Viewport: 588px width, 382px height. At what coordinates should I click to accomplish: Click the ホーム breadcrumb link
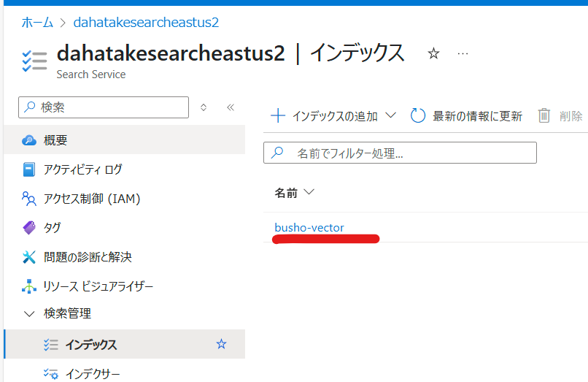(x=37, y=23)
